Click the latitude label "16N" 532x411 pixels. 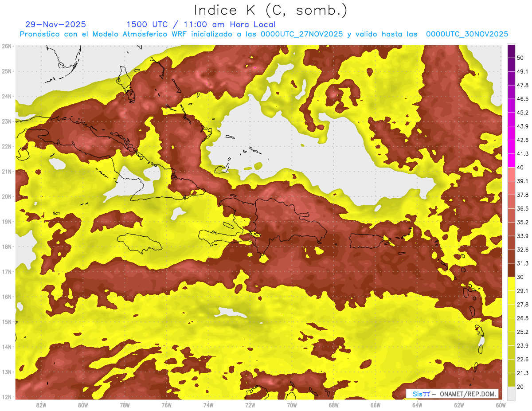tap(7, 297)
